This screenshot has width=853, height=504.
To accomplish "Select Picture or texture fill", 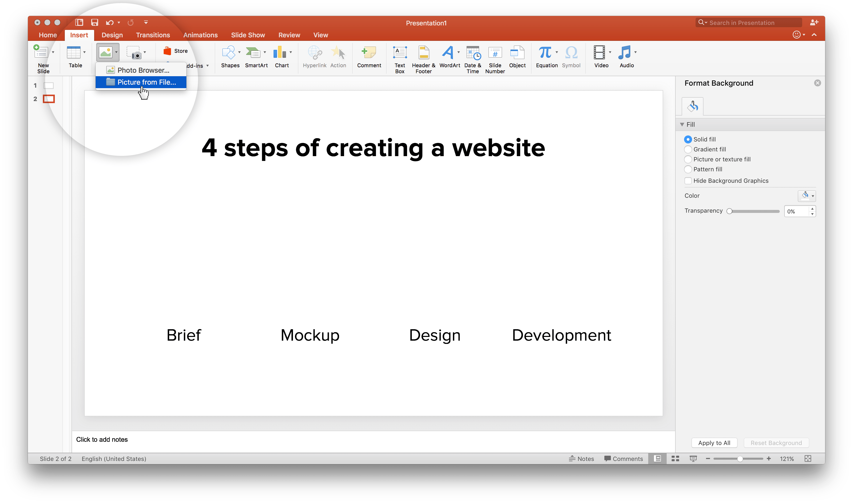I will [x=688, y=159].
